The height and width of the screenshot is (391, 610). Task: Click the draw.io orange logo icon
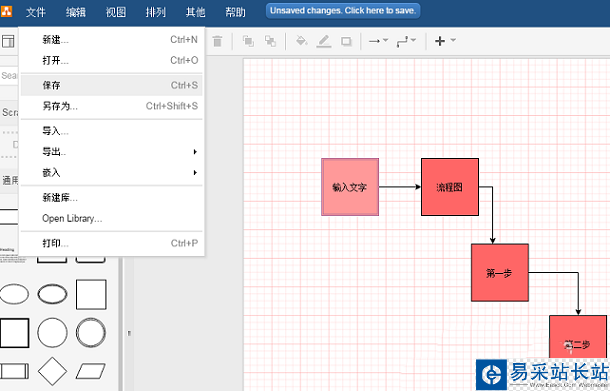(x=6, y=11)
